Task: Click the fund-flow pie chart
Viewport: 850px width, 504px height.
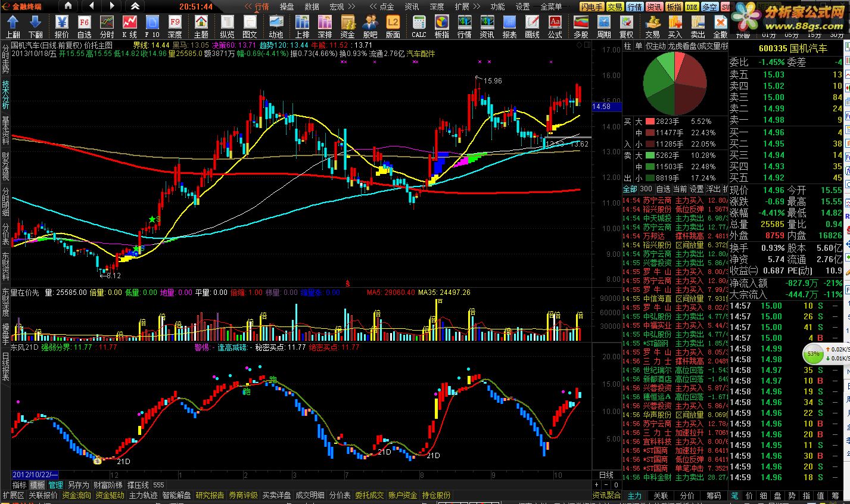Action: click(674, 83)
